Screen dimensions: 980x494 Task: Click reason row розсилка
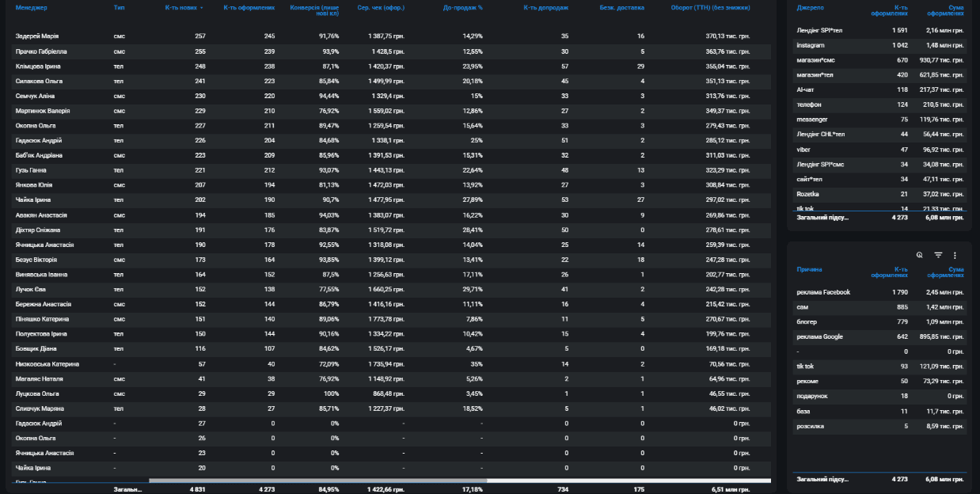(880, 427)
